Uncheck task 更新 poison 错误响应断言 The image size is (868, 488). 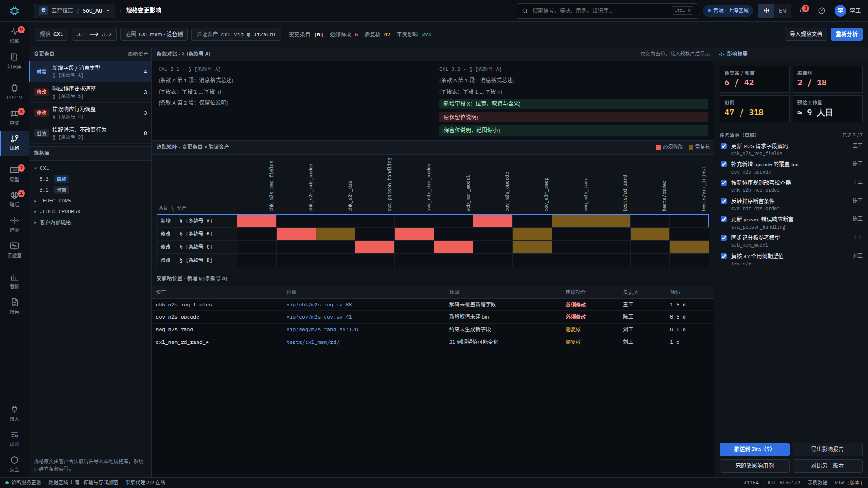724,220
